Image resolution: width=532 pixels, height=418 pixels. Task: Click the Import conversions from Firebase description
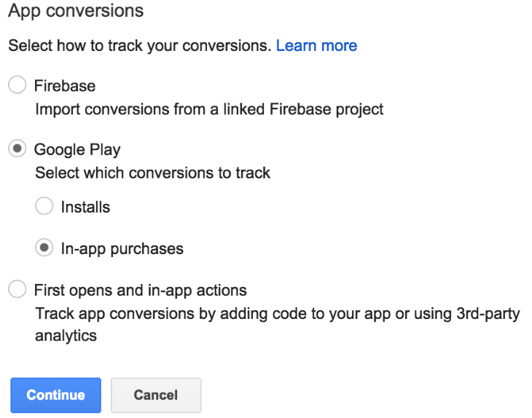click(x=209, y=109)
